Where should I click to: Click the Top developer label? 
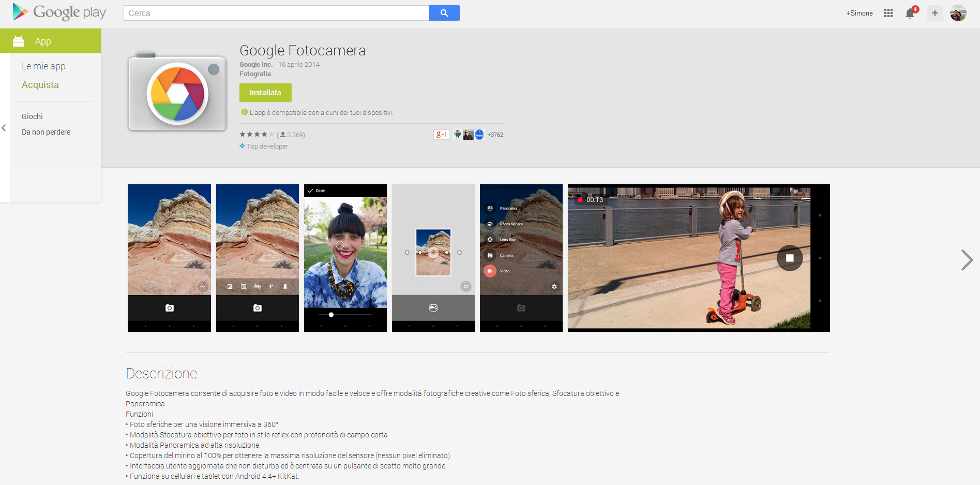pyautogui.click(x=267, y=146)
